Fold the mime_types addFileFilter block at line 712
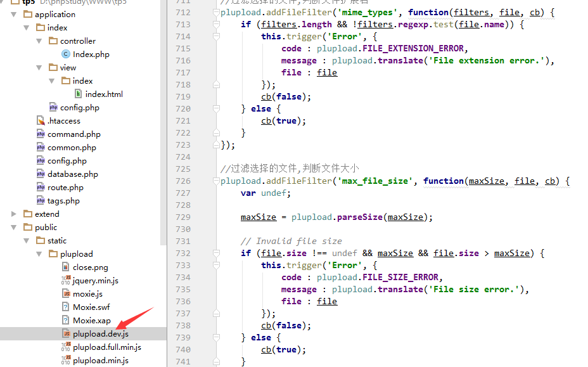 click(216, 13)
